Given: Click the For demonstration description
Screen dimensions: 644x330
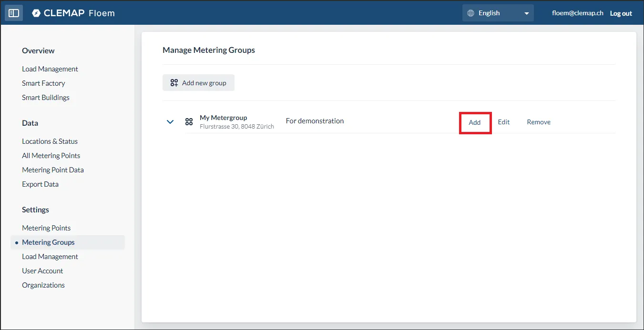Looking at the screenshot, I should [x=315, y=121].
